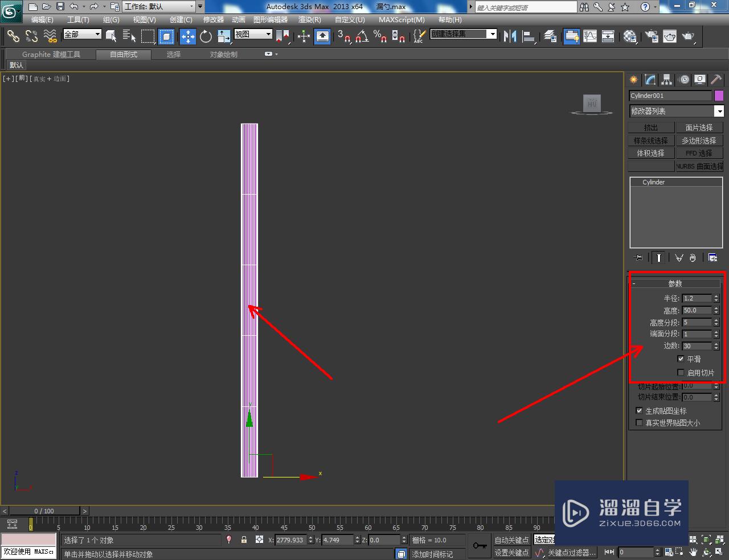Viewport: 729px width, 560px height.
Task: Click the Align tool icon
Action: pos(529,36)
